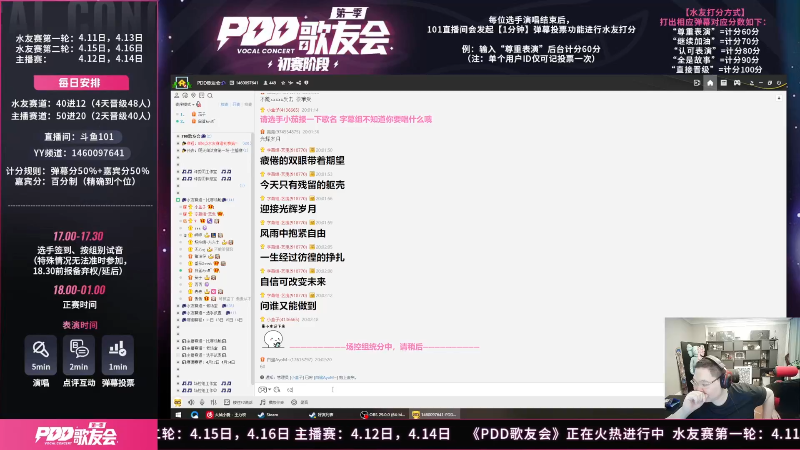Screen dimensions: 800x450
Task: Click the channel ID 1460097641 in title bar
Action: [x=245, y=83]
